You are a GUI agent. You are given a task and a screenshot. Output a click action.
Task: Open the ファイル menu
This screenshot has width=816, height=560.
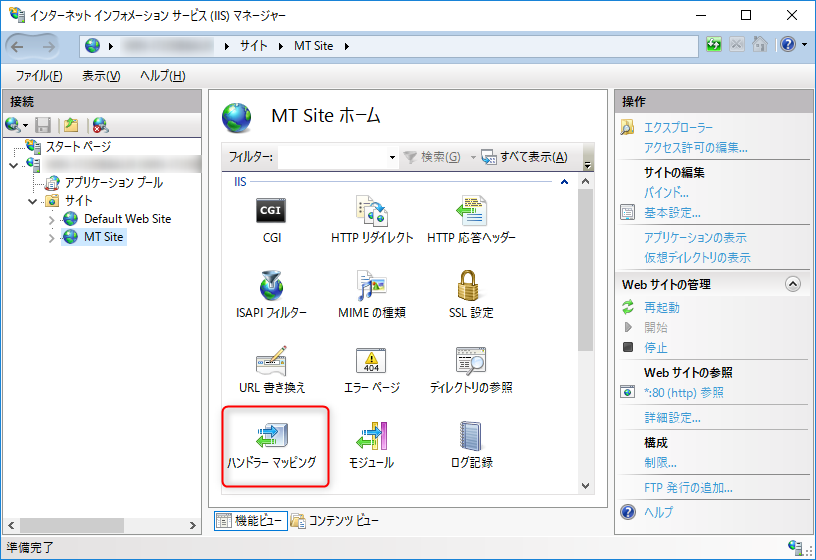(x=39, y=76)
